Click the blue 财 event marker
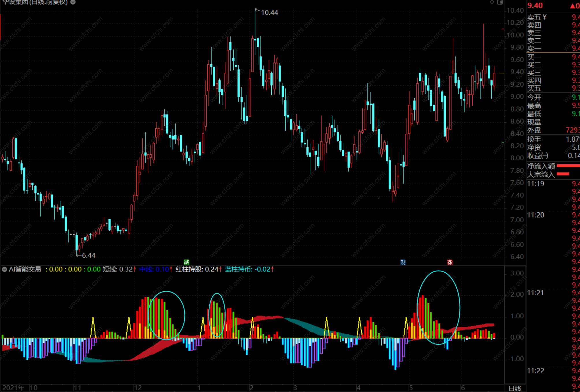Screen dimensions: 580x392 [403, 262]
